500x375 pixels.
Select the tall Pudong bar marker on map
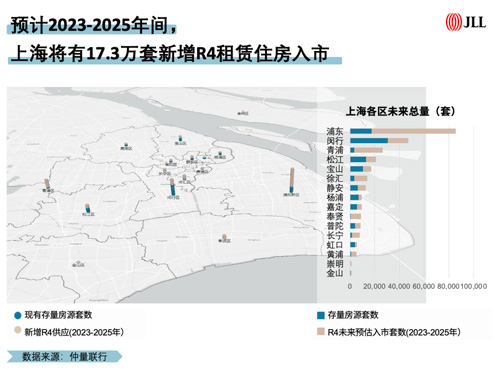pyautogui.click(x=292, y=180)
